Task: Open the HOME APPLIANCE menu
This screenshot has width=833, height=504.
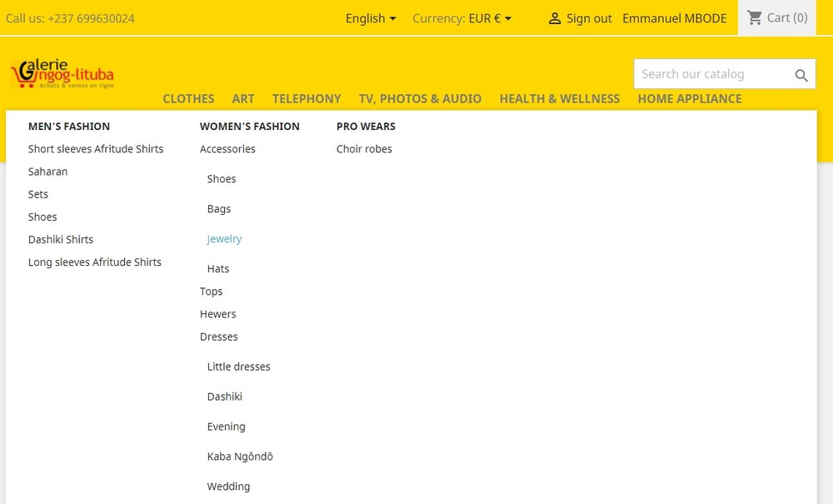Action: tap(690, 98)
